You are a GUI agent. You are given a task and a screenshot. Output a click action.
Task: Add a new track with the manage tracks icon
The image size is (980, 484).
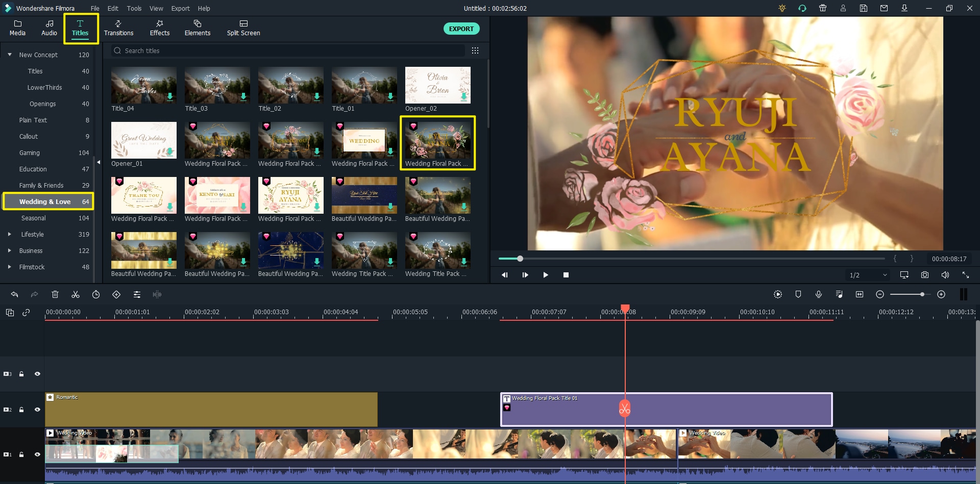click(10, 313)
